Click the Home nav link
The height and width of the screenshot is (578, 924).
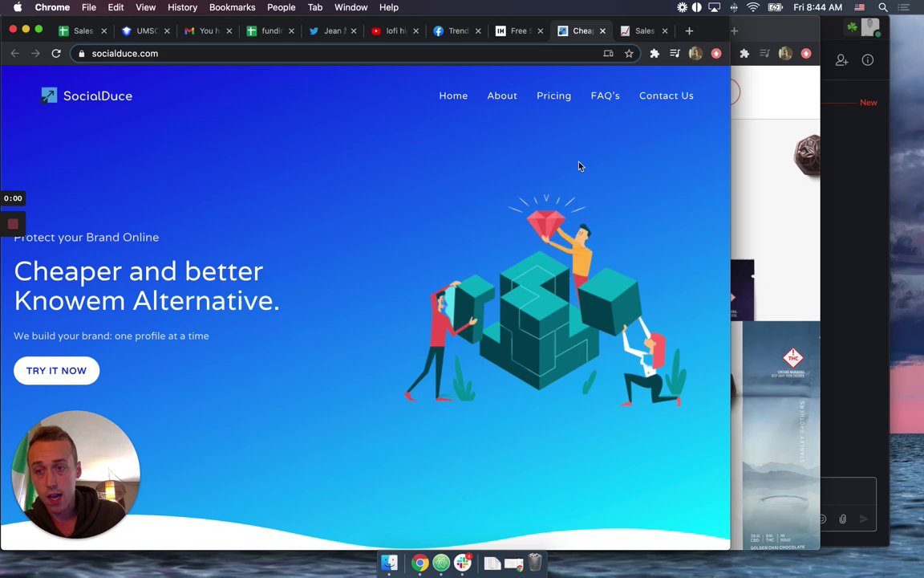click(x=453, y=96)
